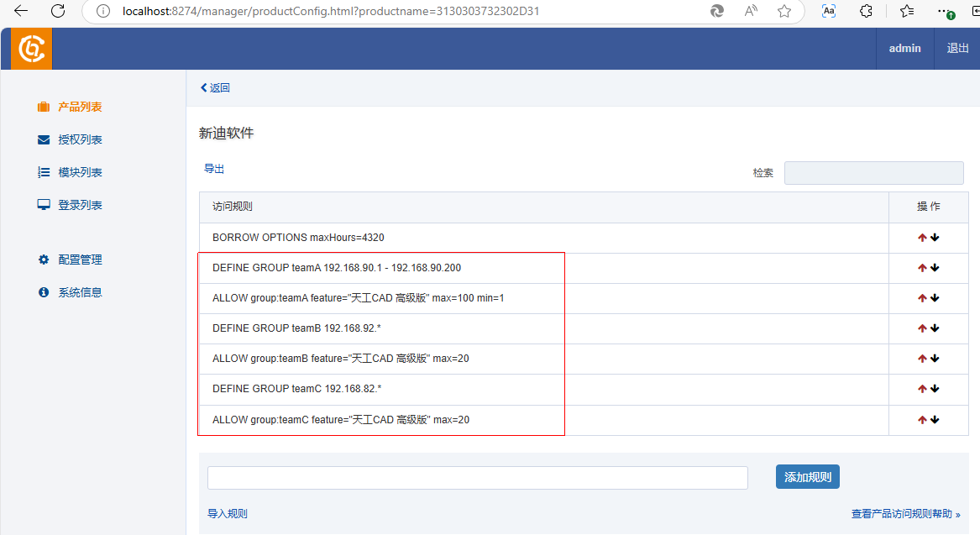Move the DEFINE GROUP teamC rule up
Viewport: 980px width, 535px height.
[x=922, y=389]
